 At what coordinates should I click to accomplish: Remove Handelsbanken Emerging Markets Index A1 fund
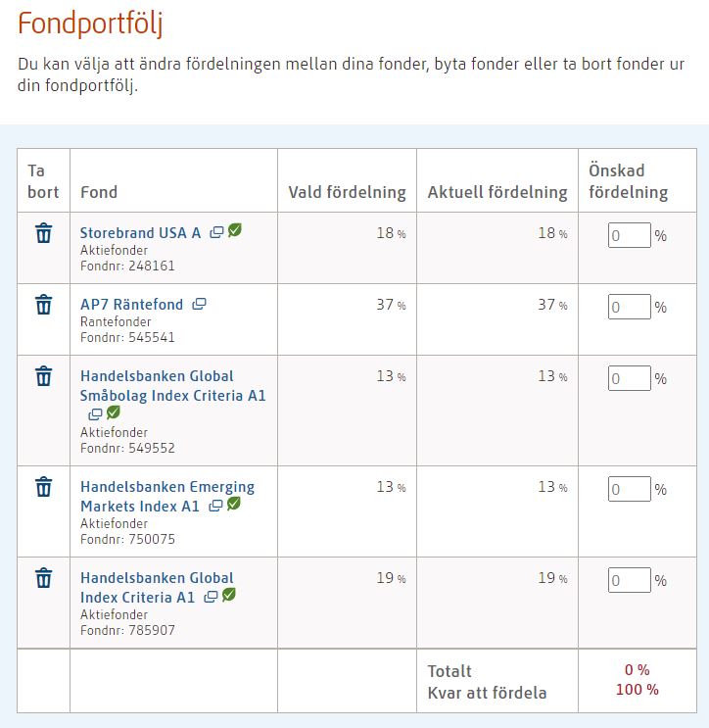point(43,487)
